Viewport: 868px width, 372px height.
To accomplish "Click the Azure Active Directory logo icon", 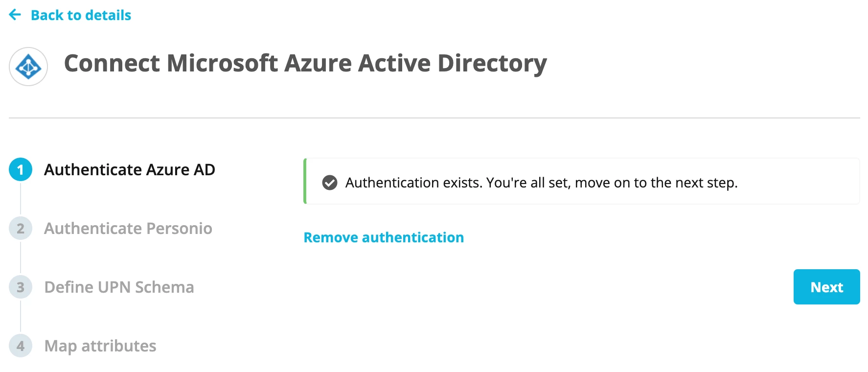I will (28, 67).
